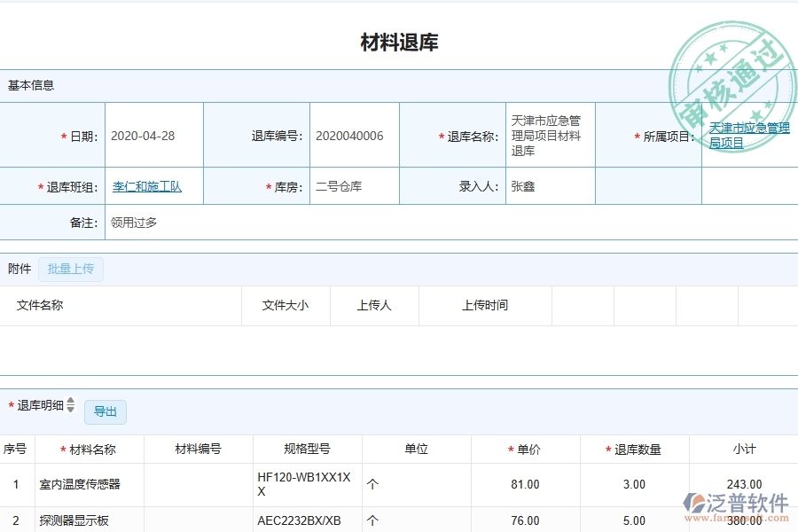The height and width of the screenshot is (532, 798).
Task: Click the 退库名称 cell with 天津市应急管理局项目材料退库
Action: pos(548,135)
